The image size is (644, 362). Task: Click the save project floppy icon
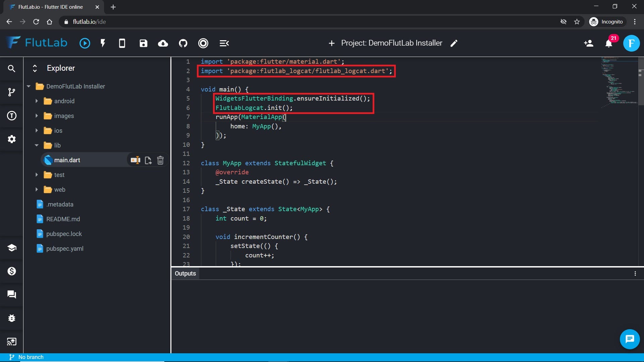pyautogui.click(x=143, y=43)
